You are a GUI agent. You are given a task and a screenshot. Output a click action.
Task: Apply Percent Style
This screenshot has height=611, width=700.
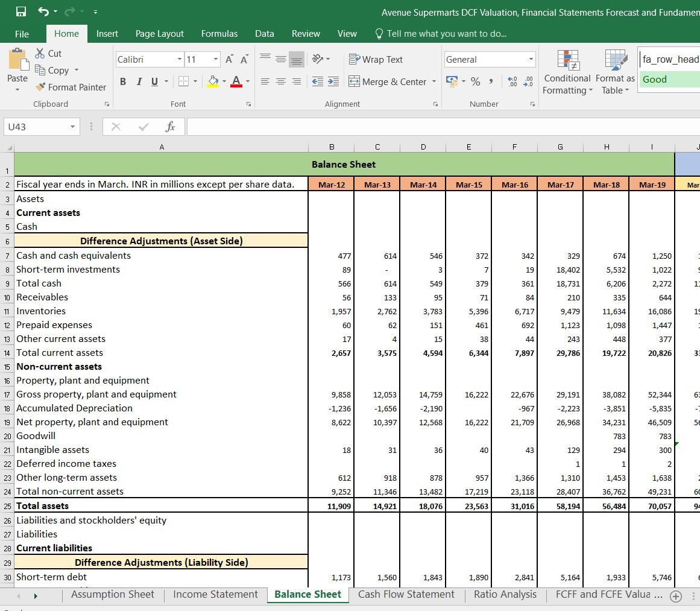(476, 82)
